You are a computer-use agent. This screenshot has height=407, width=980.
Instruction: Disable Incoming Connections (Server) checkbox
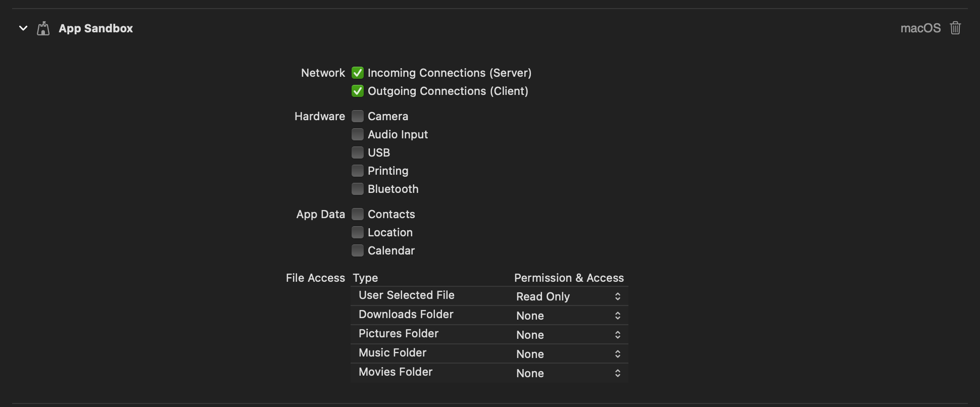358,73
